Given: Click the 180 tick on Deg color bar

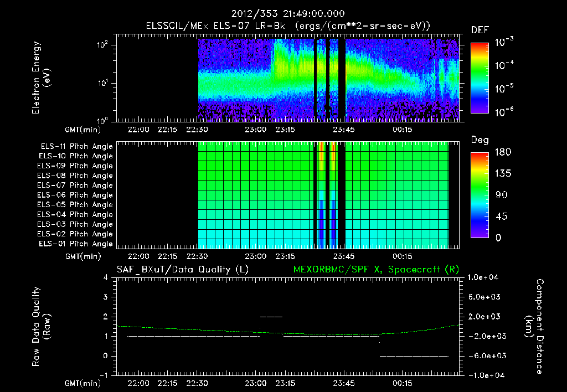Looking at the screenshot, I should 503,152.
